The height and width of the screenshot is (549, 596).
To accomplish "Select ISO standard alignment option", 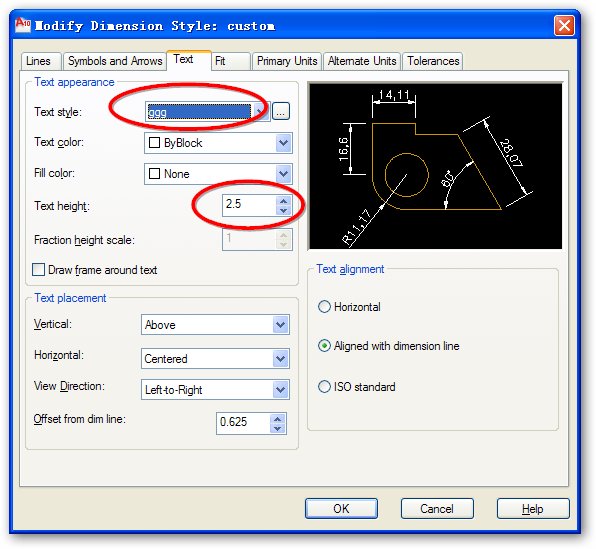I will click(324, 387).
